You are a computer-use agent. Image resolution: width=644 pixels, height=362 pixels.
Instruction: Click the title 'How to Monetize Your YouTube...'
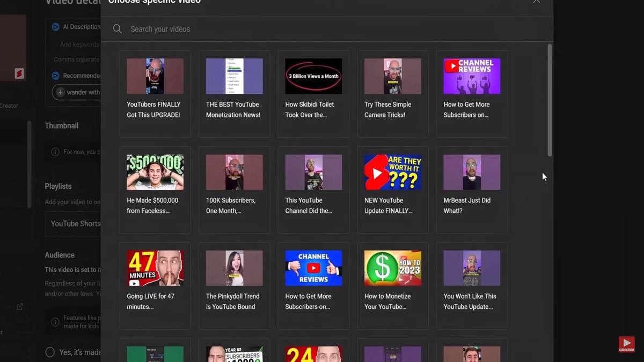pos(387,301)
